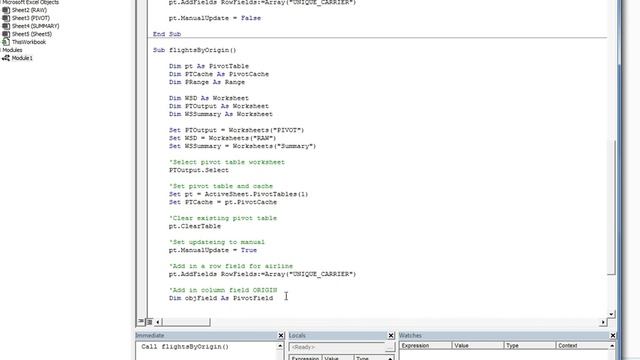Click the 'Sub flightsByOrigin()' line
This screenshot has width=640, height=360.
194,50
